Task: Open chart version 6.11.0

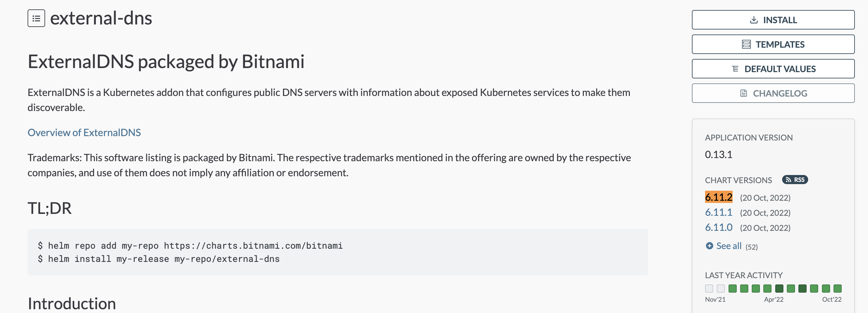Action: [x=719, y=227]
